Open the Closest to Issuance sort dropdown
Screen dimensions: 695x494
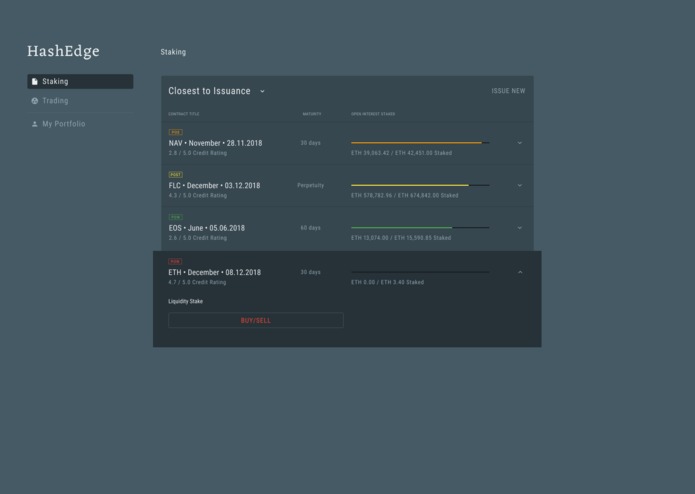[216, 91]
